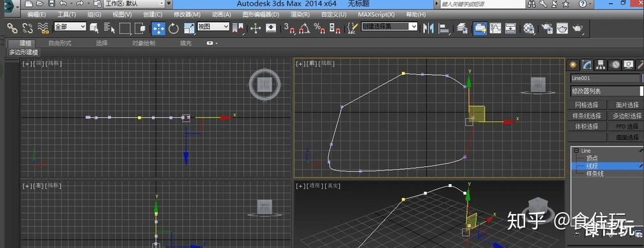Viewport: 644px width, 248px height.
Task: Switch to the 对象绘制 ribbon tab
Action: (x=143, y=43)
